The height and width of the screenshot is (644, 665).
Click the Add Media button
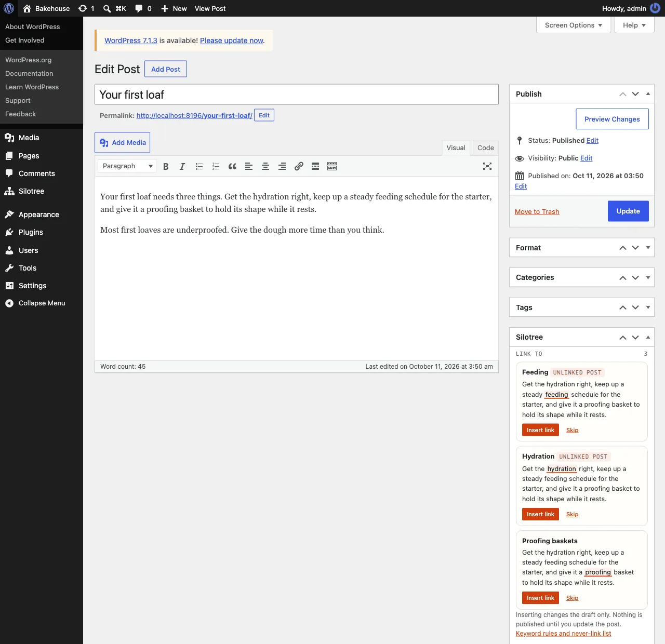click(x=123, y=143)
